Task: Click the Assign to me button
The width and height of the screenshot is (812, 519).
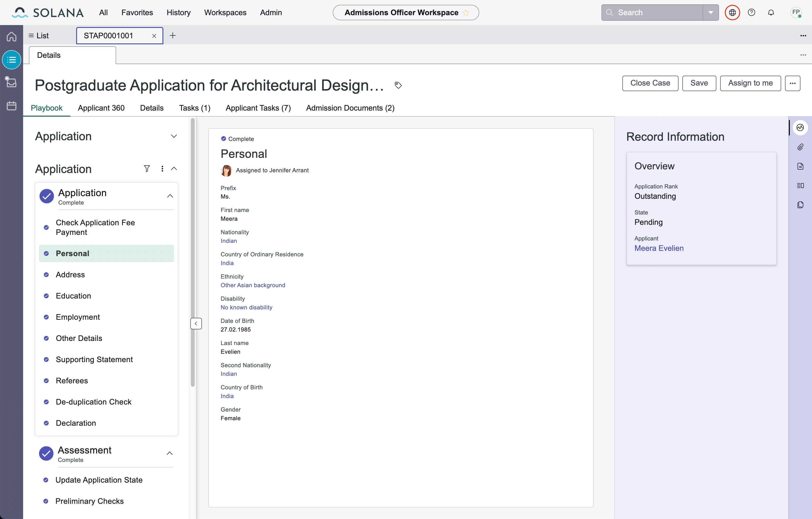Action: [x=750, y=83]
